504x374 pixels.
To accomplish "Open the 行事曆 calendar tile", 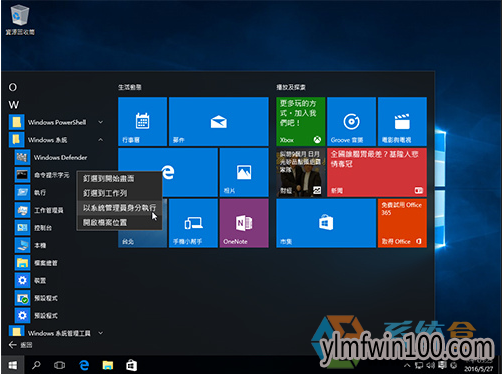I will tap(142, 122).
